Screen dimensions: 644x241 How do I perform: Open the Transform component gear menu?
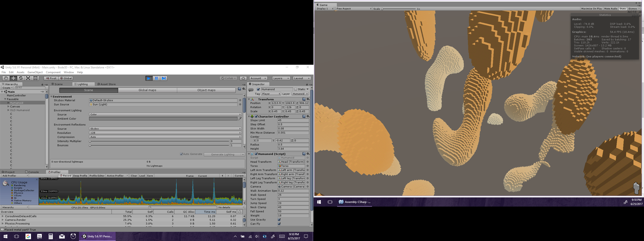(308, 99)
